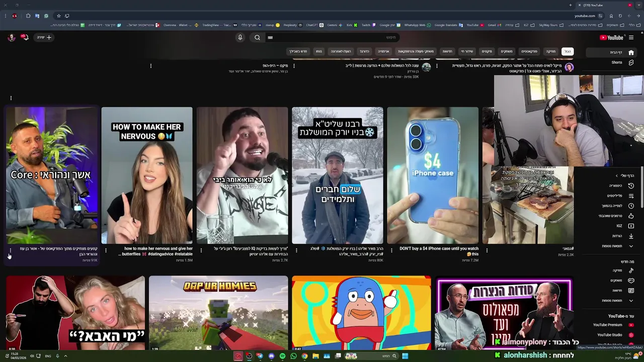The height and width of the screenshot is (362, 644).
Task: Select the Music (מוזיקה) filter chip
Action: (551, 51)
